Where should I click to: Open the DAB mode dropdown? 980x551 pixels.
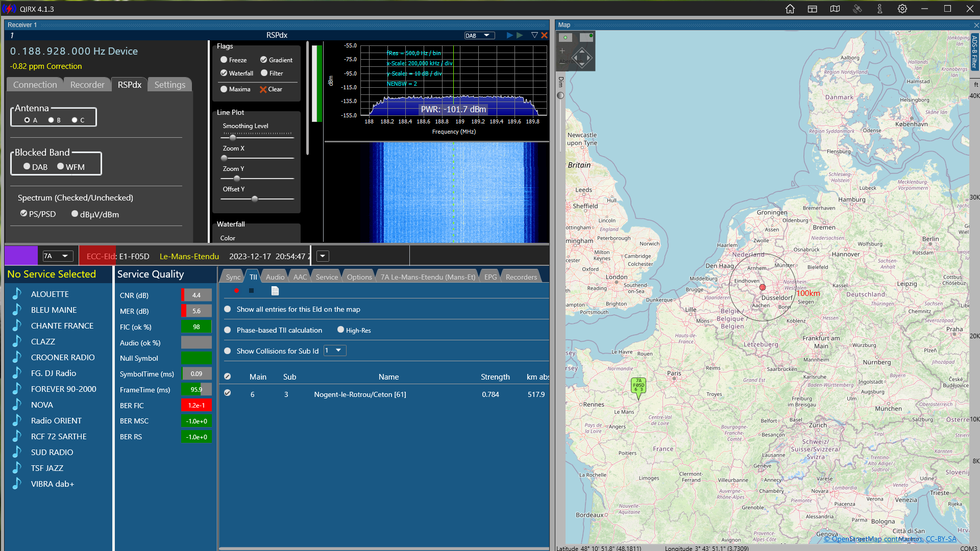479,35
